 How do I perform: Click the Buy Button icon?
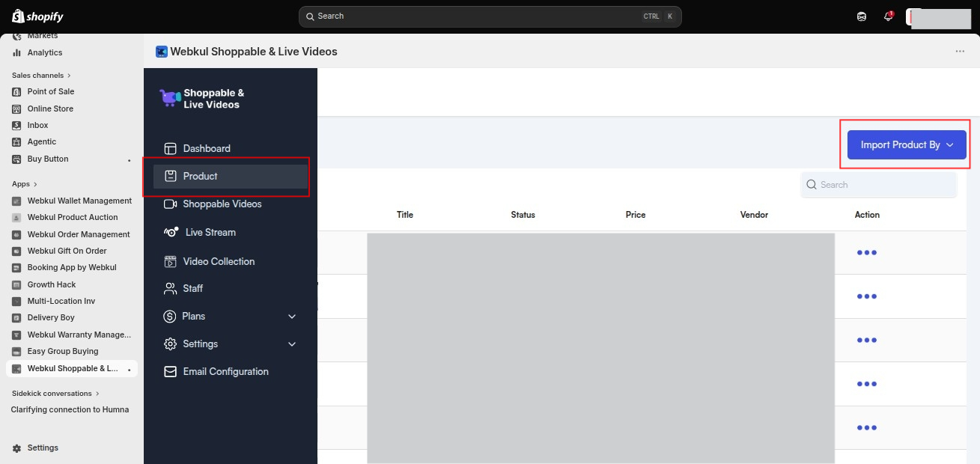tap(16, 159)
